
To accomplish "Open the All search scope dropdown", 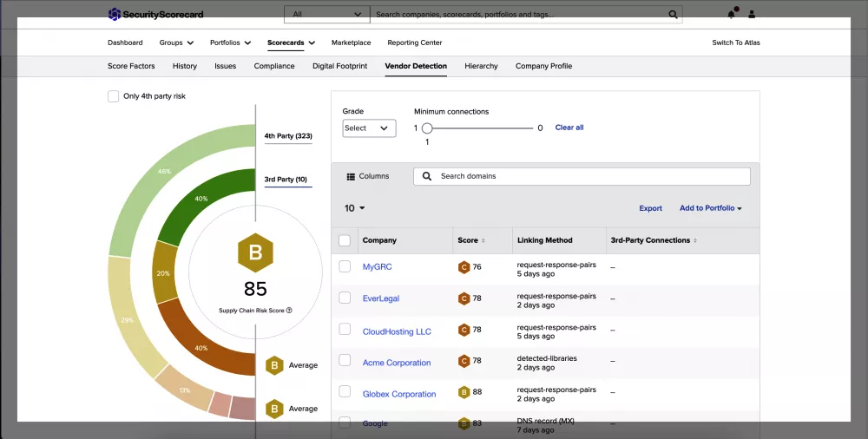I will (x=326, y=15).
